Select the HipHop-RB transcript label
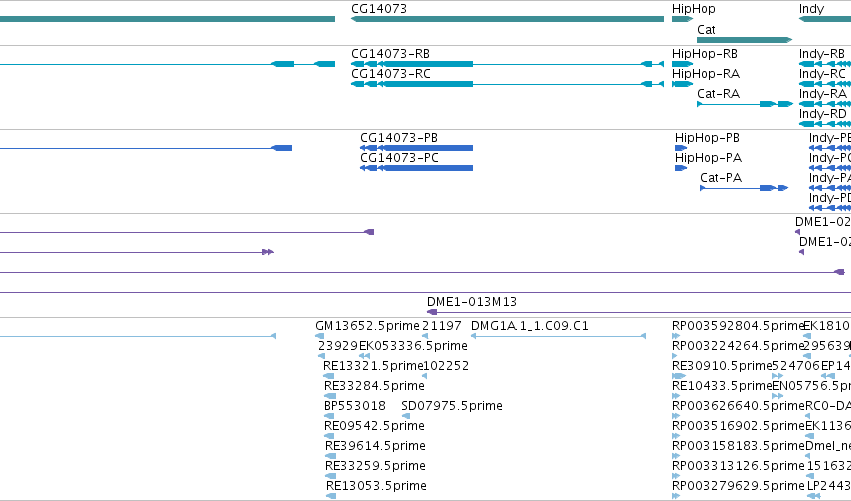Screen dimensions: 851x501 tap(704, 54)
